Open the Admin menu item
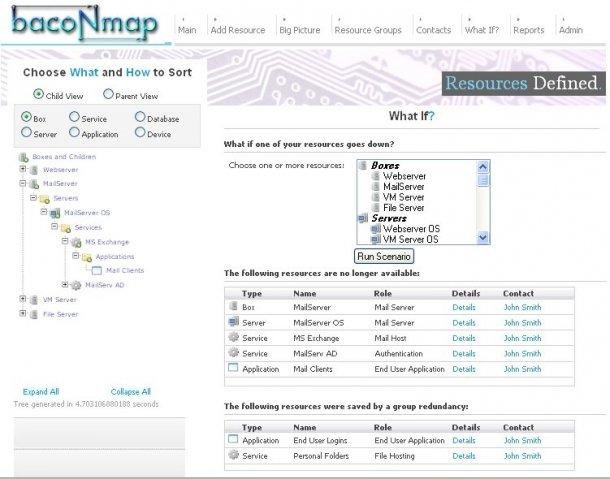 (x=571, y=30)
